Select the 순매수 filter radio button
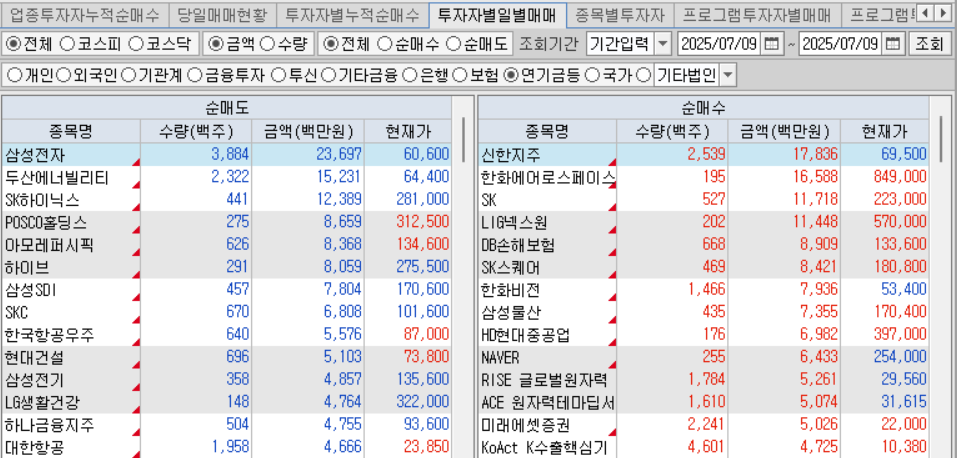The width and height of the screenshot is (957, 458). [385, 44]
